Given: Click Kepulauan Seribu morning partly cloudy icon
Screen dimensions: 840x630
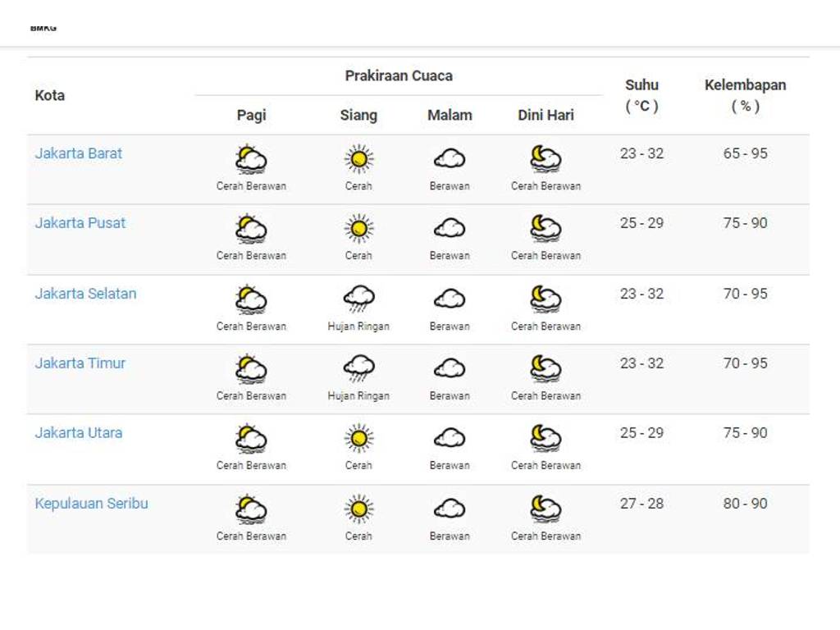Looking at the screenshot, I should (251, 509).
